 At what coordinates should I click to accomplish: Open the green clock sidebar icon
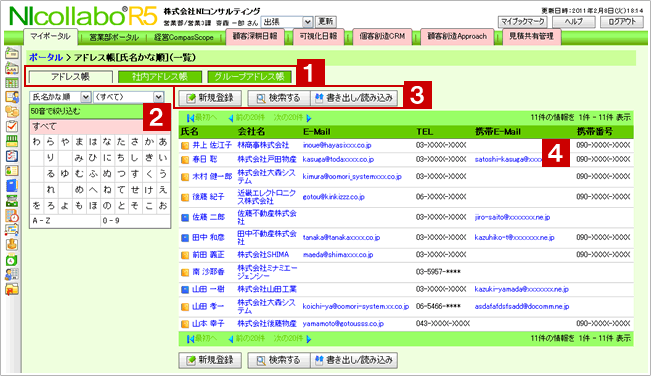[x=12, y=260]
